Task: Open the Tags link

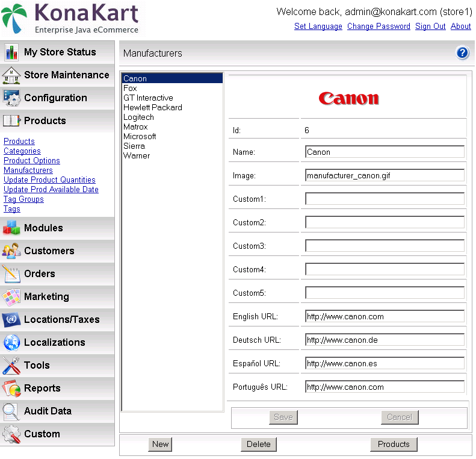Action: pos(12,209)
